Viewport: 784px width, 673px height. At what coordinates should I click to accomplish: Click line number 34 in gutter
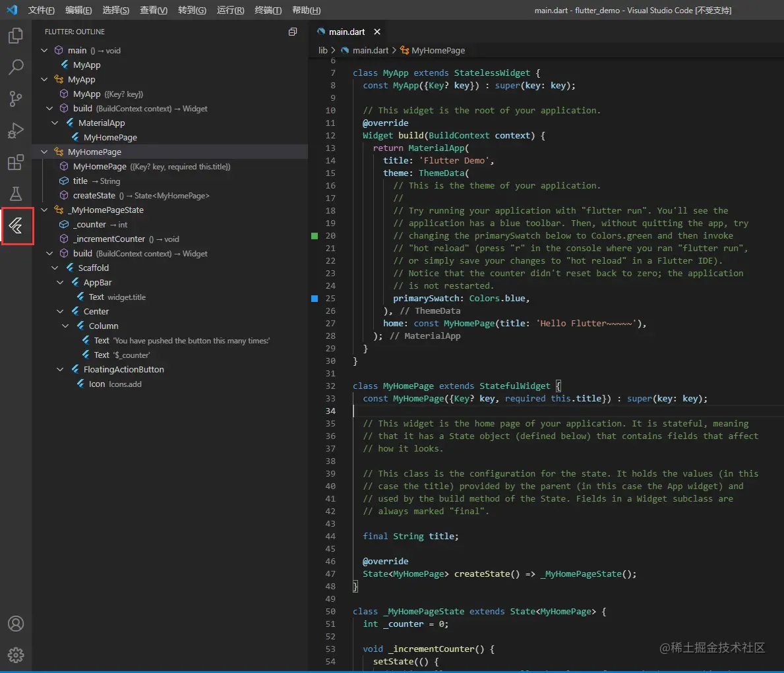pos(330,411)
